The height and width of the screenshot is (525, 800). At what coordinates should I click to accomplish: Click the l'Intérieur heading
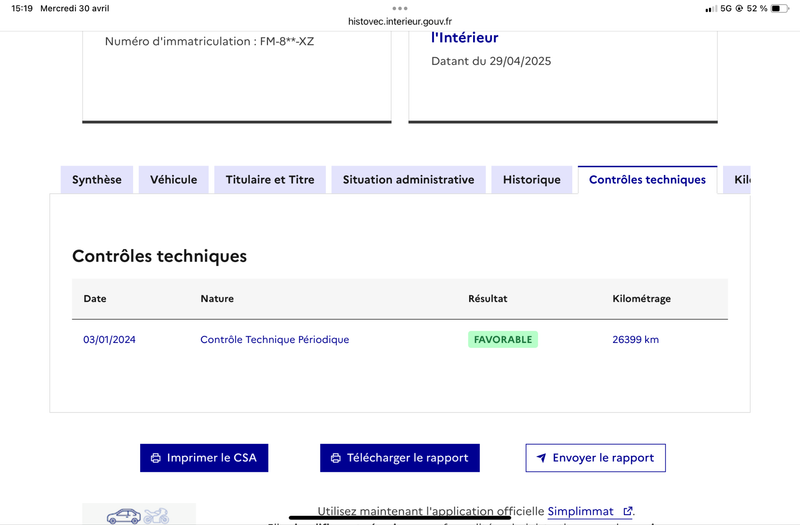coord(464,38)
